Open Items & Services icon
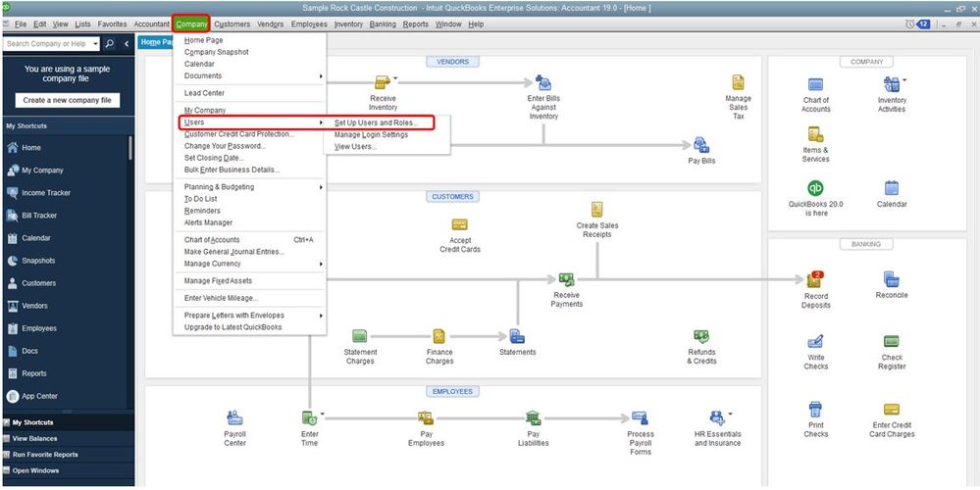 (815, 134)
